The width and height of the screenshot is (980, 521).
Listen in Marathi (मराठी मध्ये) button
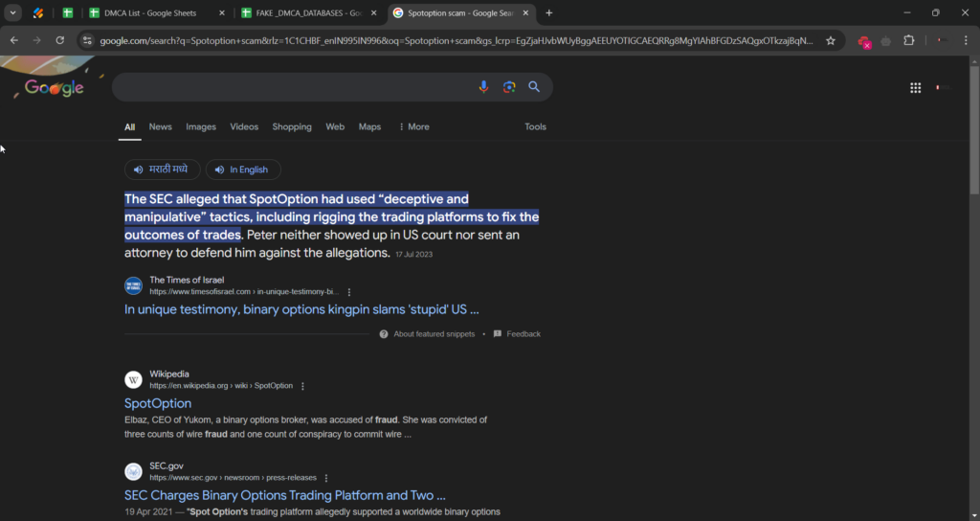(x=162, y=170)
